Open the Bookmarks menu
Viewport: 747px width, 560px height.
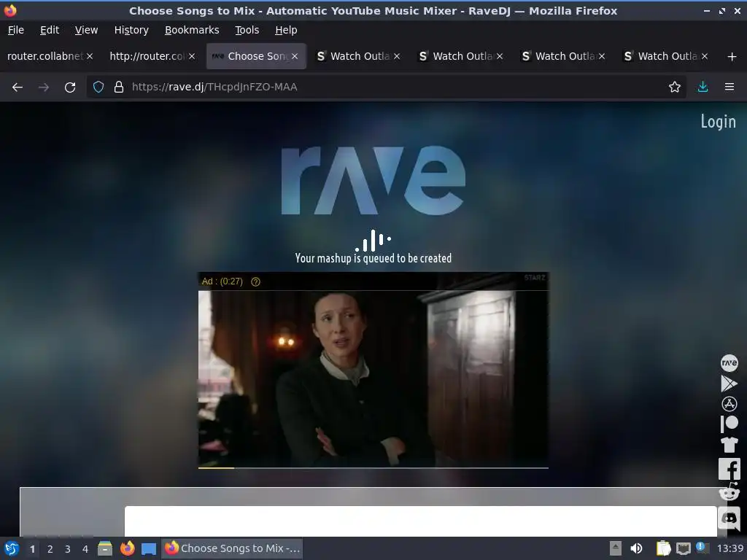[192, 30]
